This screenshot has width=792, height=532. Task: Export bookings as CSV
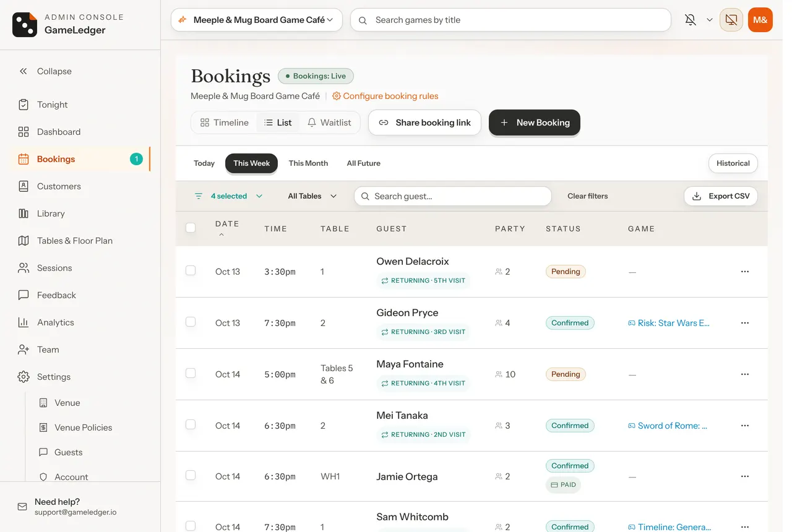coord(721,196)
